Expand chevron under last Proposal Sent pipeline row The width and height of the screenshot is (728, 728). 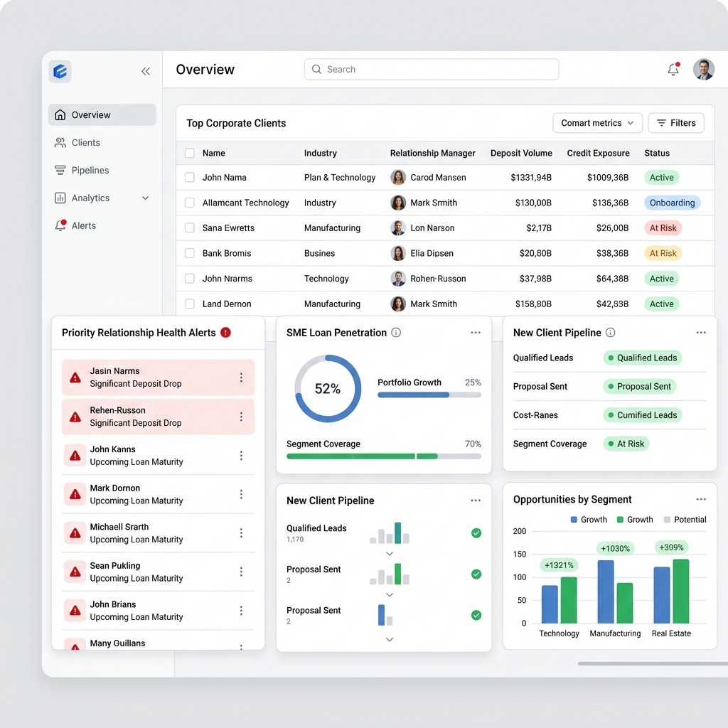pos(390,639)
